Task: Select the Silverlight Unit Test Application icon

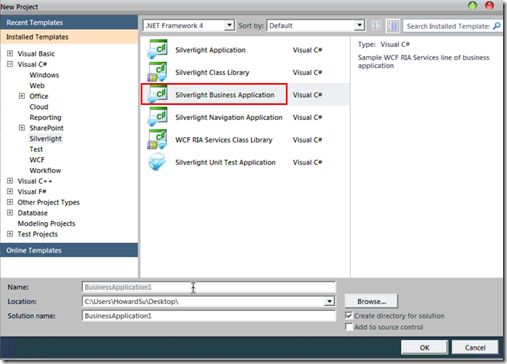Action: coord(157,162)
